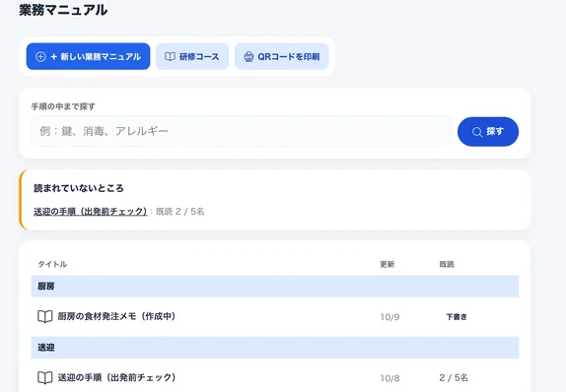This screenshot has height=392, width=566.
Task: Click the 既読 column header
Action: tap(447, 264)
